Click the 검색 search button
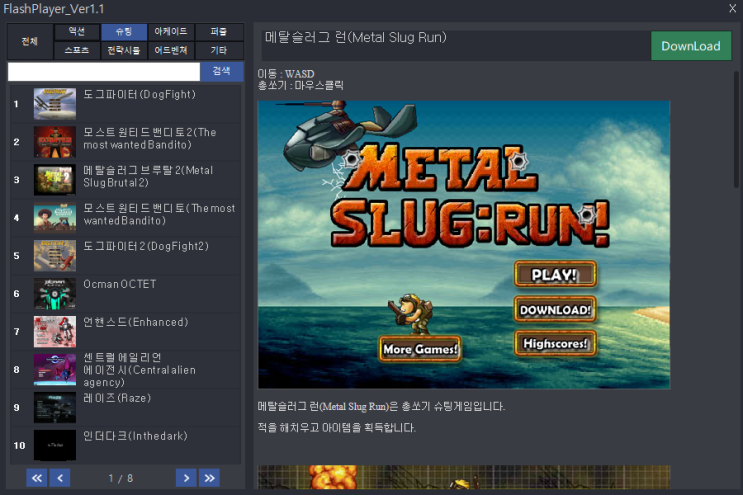The height and width of the screenshot is (495, 743). click(222, 72)
